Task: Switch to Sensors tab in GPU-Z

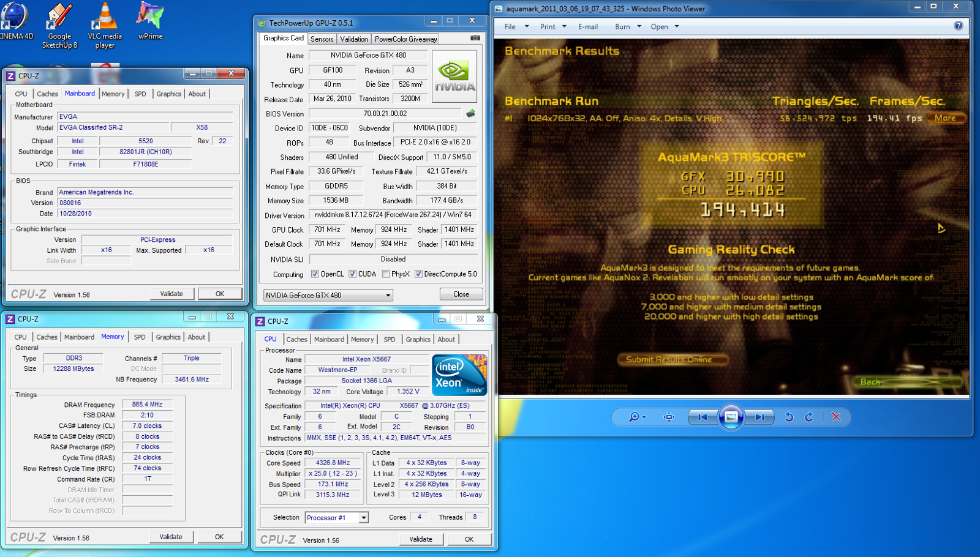Action: (x=322, y=39)
